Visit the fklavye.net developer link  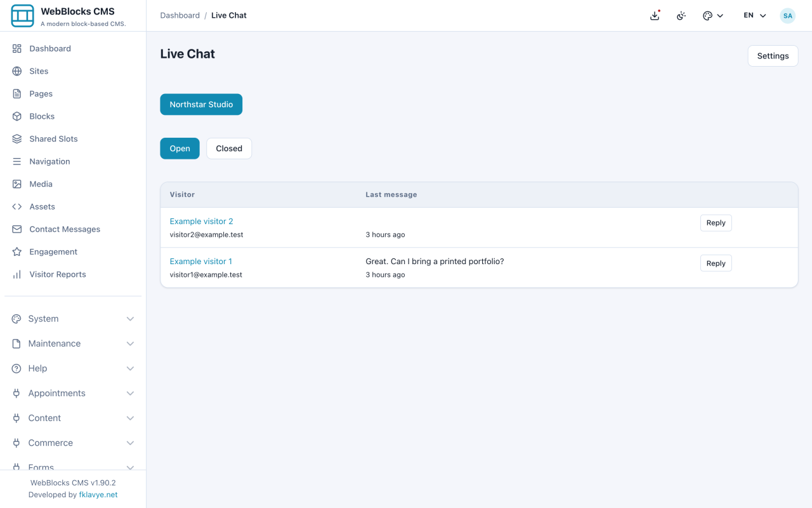(98, 495)
